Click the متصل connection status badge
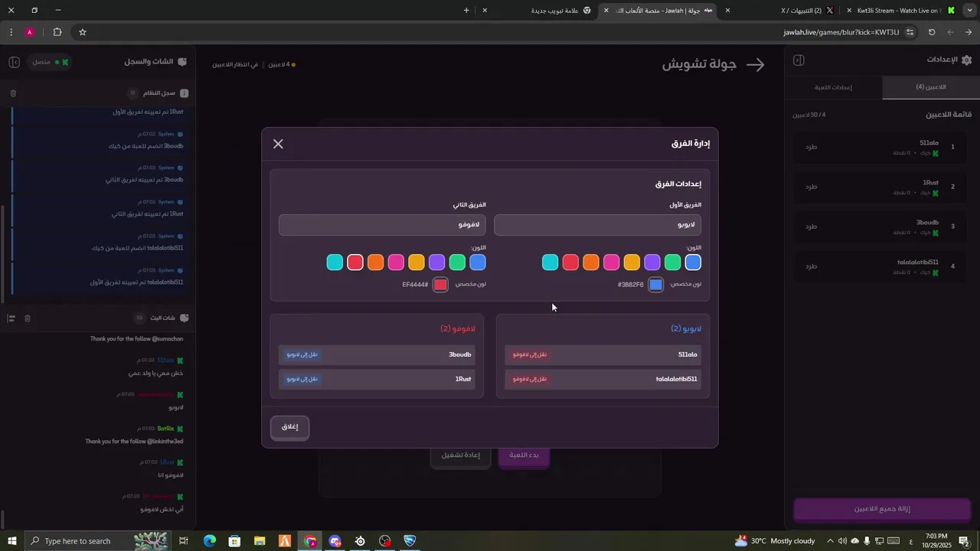This screenshot has height=551, width=980. pos(50,62)
